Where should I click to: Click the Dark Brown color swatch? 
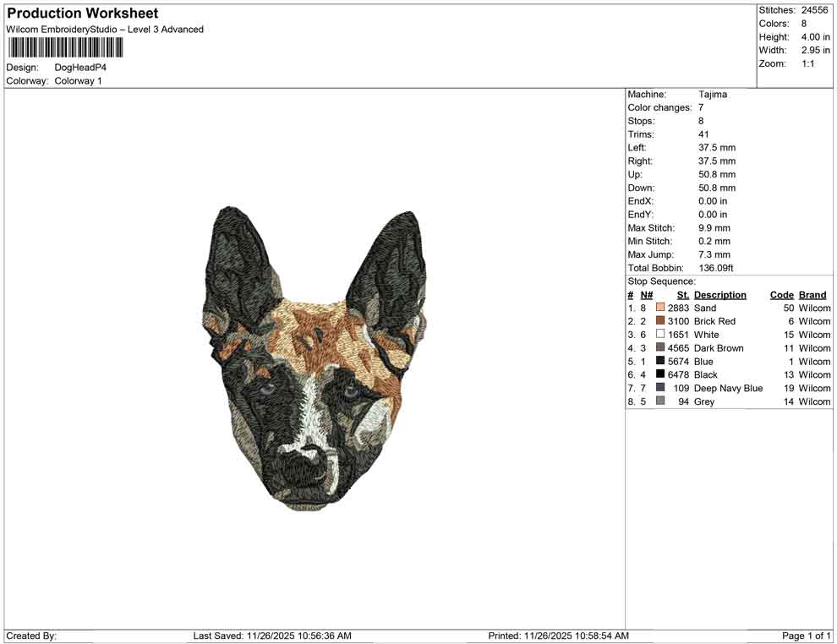coord(659,347)
